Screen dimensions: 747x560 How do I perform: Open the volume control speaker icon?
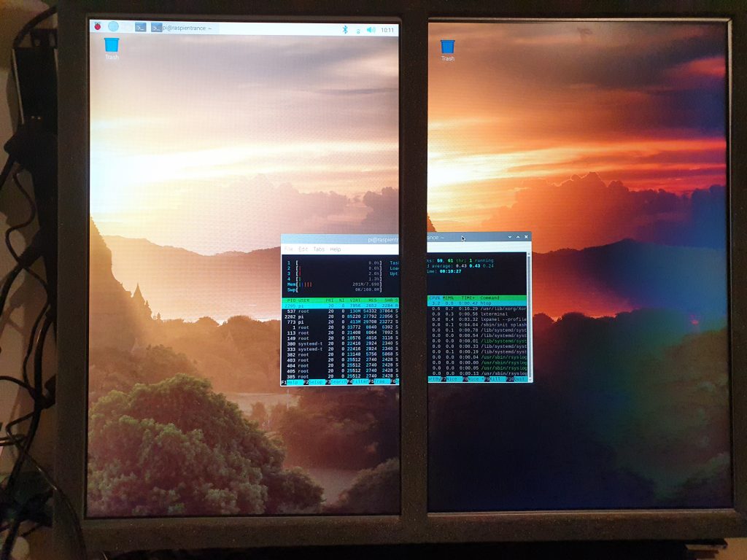371,29
